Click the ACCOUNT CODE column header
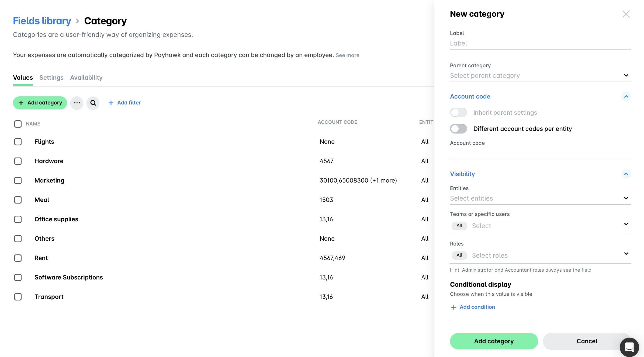644x357 pixels. tap(337, 122)
